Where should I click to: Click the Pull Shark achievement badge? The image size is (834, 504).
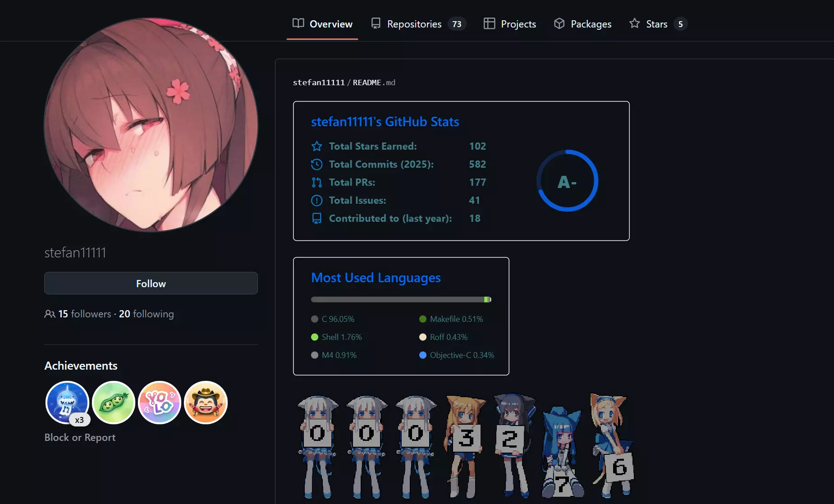click(x=67, y=403)
